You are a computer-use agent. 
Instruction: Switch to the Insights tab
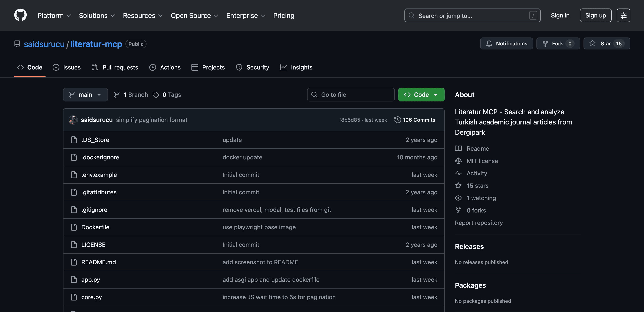296,67
